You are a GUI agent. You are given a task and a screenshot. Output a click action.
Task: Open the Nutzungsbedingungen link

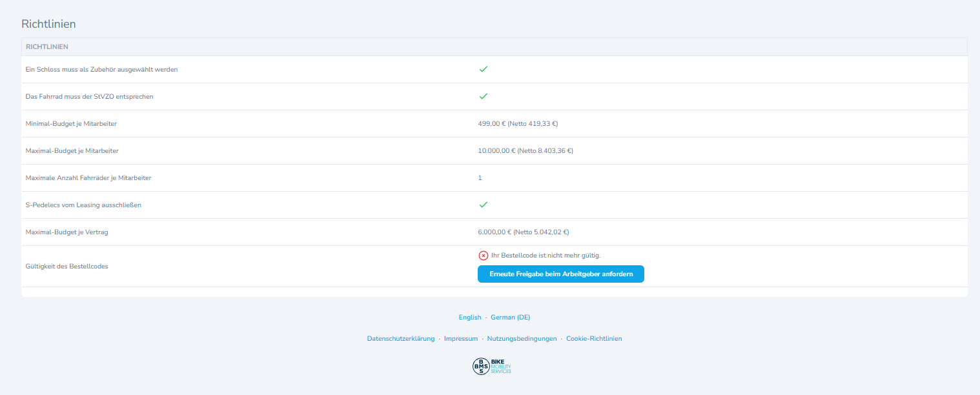[x=522, y=339]
